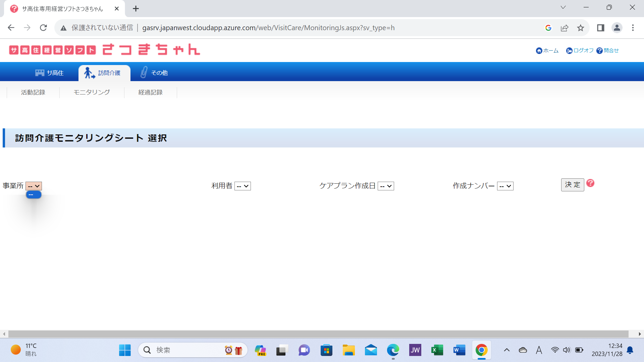Reload the page with refresh icon

coord(43,28)
